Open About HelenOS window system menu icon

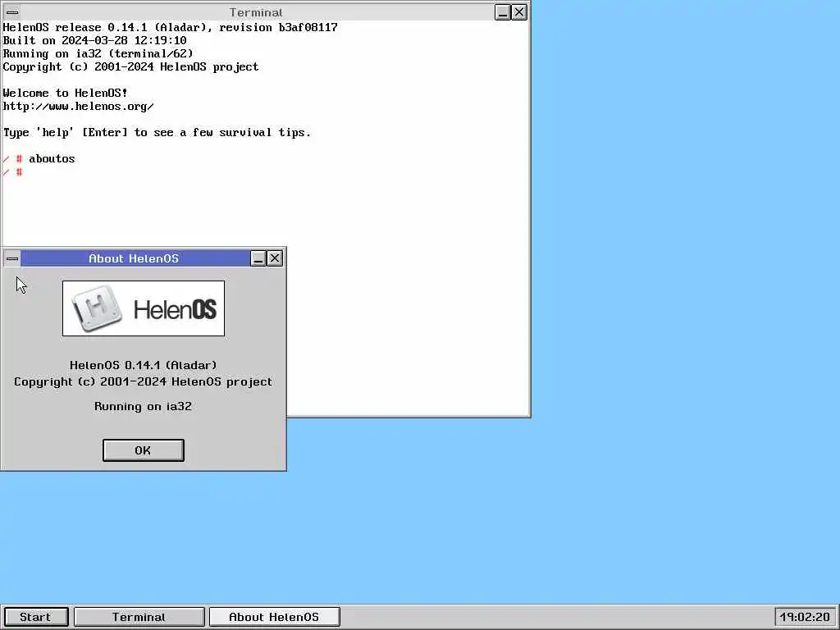pyautogui.click(x=12, y=258)
